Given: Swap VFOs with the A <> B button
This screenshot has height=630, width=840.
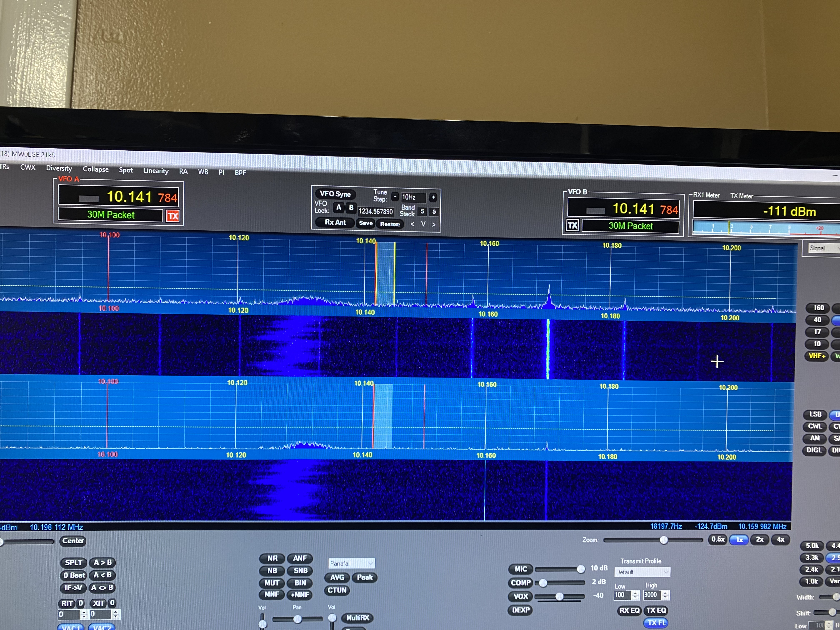Looking at the screenshot, I should tap(102, 587).
